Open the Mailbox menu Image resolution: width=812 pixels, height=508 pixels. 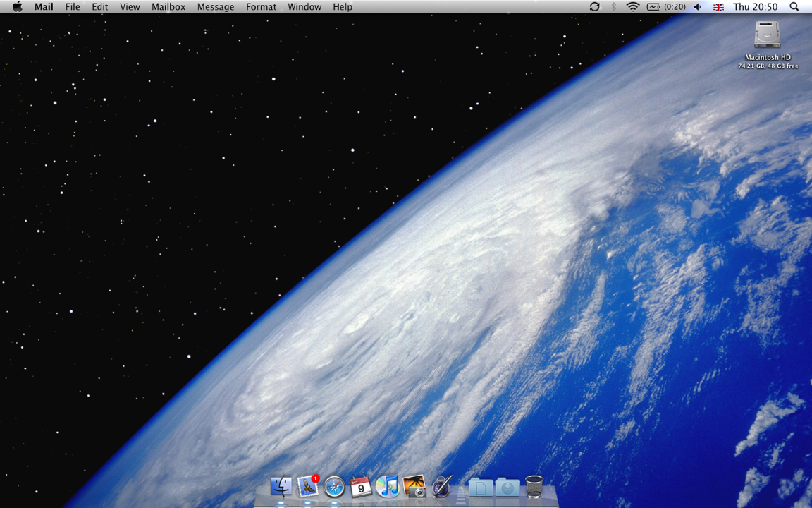point(168,7)
